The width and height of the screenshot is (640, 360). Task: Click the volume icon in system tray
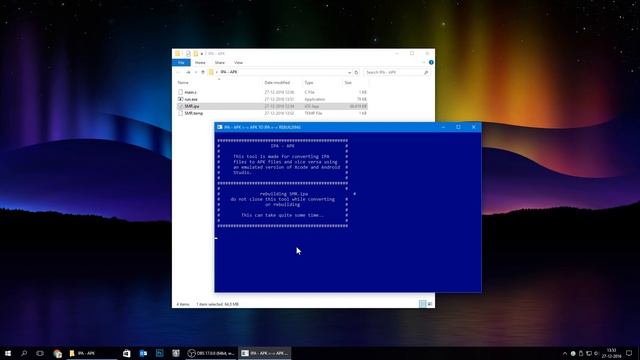tap(596, 353)
